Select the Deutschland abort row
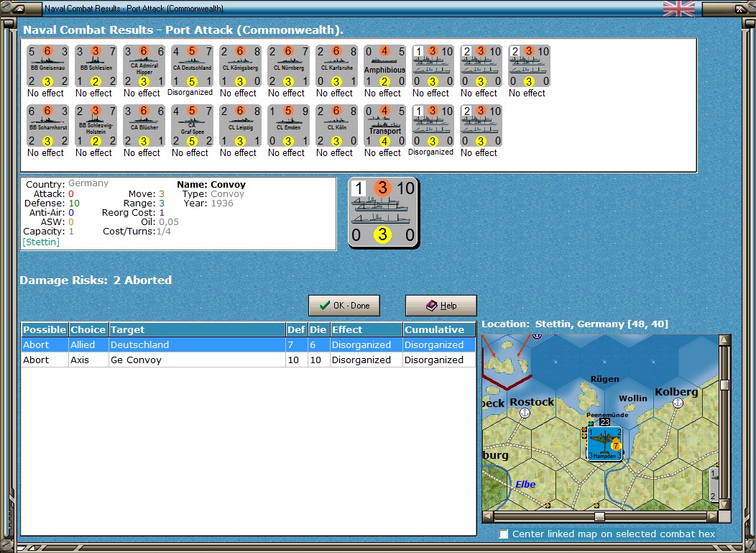This screenshot has height=553, width=756. point(249,344)
